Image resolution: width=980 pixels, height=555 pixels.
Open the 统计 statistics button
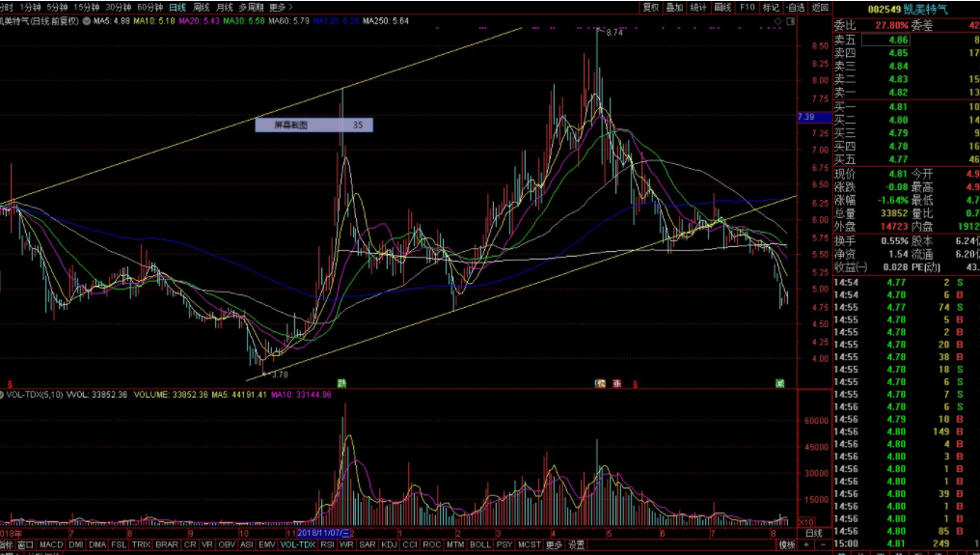(x=698, y=8)
